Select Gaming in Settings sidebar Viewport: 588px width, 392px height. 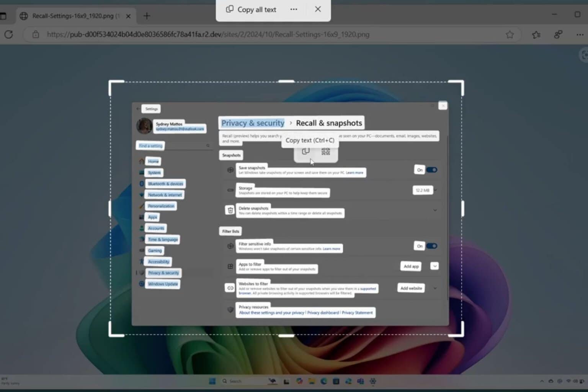(x=155, y=250)
